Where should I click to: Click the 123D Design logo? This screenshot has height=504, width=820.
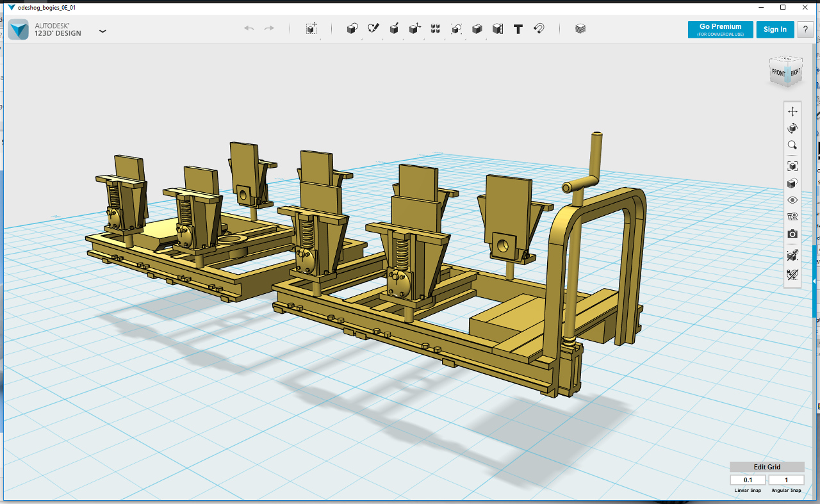point(18,29)
